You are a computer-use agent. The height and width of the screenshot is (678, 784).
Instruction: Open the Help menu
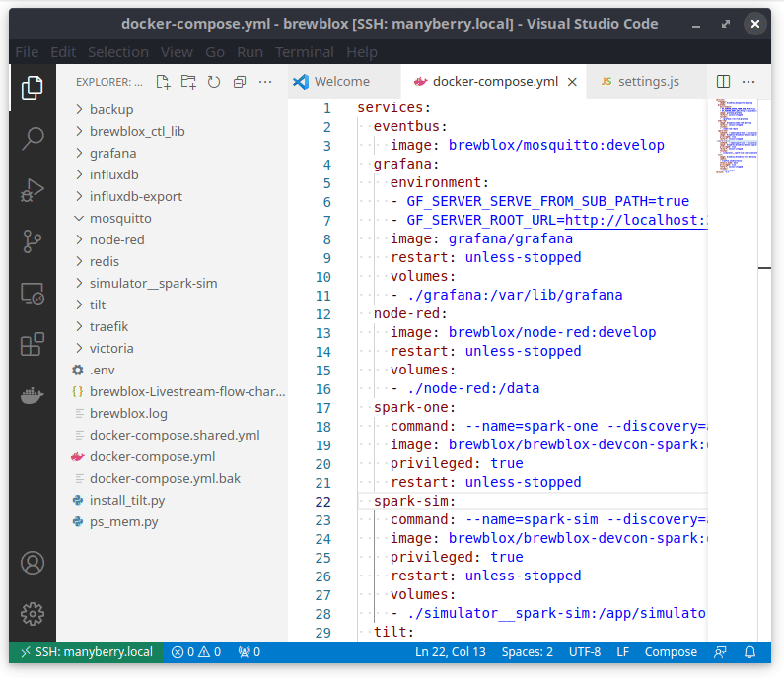click(362, 52)
